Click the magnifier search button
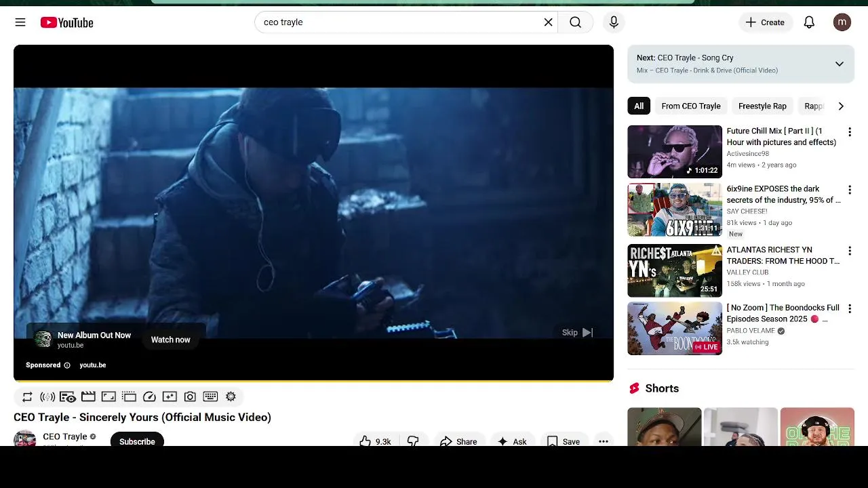Image resolution: width=868 pixels, height=488 pixels. (x=575, y=22)
